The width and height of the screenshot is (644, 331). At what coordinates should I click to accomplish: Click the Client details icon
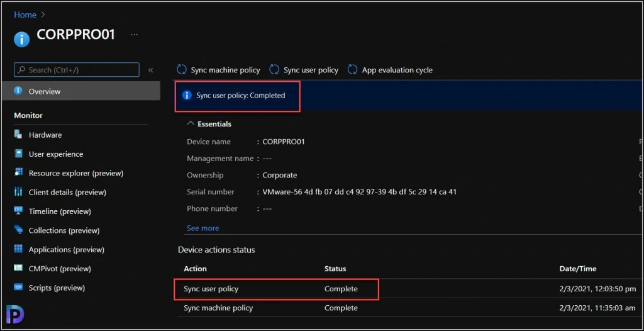(18, 191)
